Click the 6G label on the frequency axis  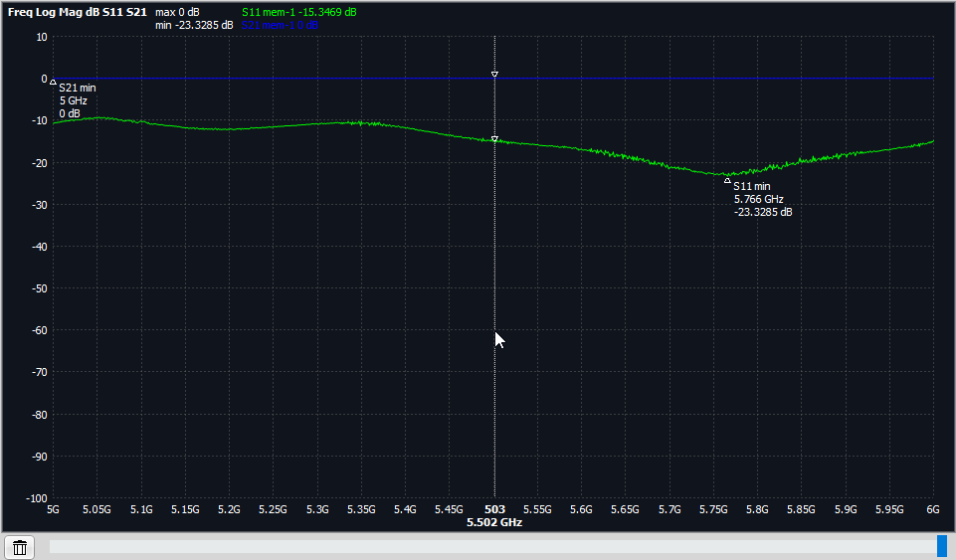[x=933, y=509]
